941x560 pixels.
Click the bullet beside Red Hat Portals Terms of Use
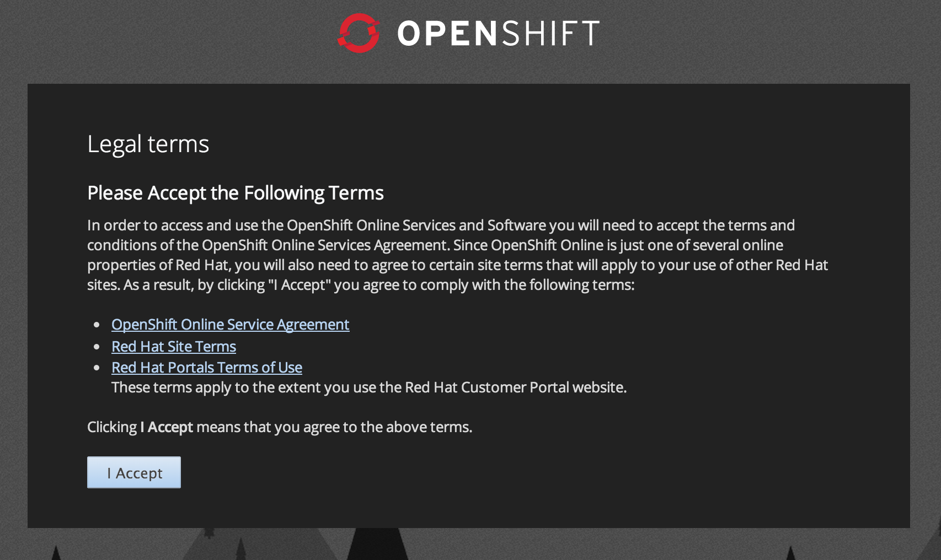(x=97, y=368)
